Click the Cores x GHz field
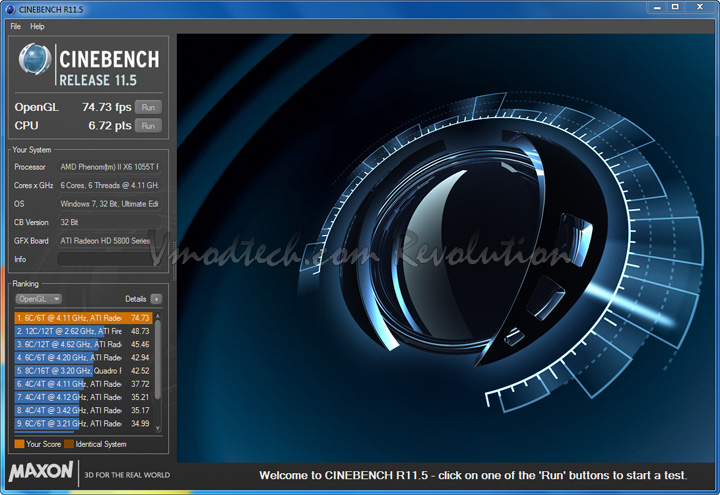The width and height of the screenshot is (720, 495). click(x=109, y=185)
